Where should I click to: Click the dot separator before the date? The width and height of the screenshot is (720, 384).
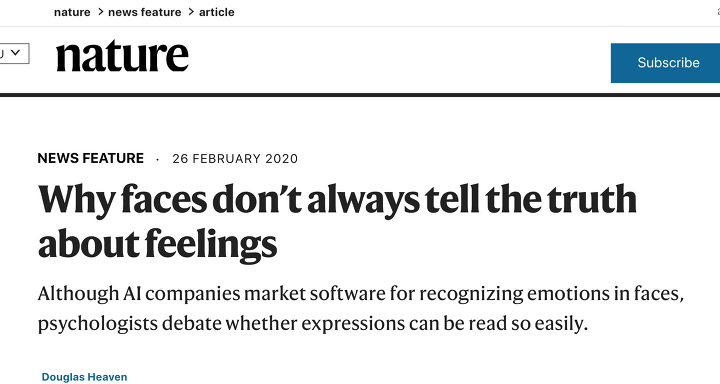158,159
